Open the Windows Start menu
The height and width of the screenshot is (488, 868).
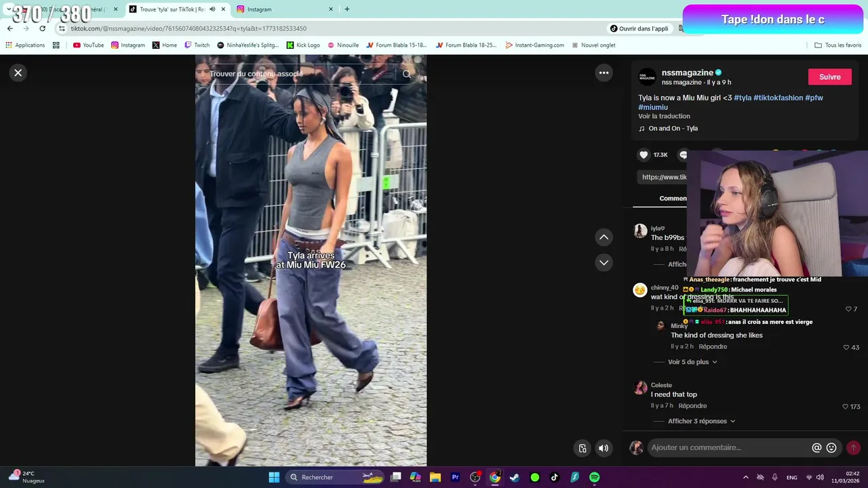pyautogui.click(x=274, y=477)
